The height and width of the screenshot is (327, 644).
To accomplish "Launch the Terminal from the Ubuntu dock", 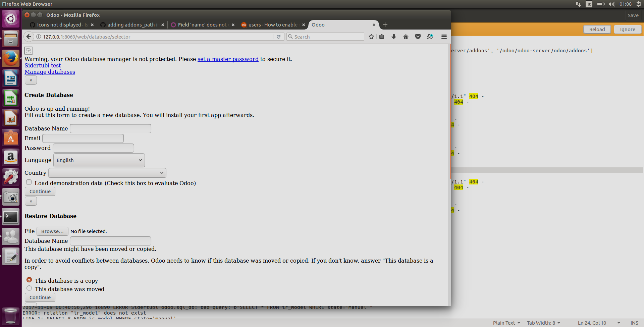I will (x=11, y=217).
